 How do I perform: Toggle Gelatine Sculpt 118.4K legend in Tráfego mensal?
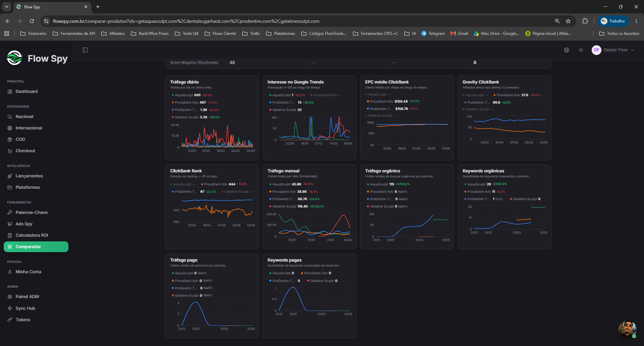coord(296,206)
